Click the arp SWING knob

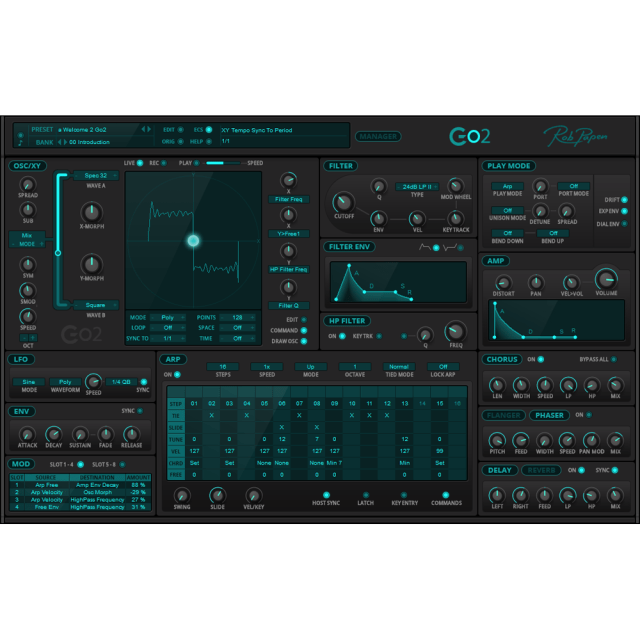(182, 496)
